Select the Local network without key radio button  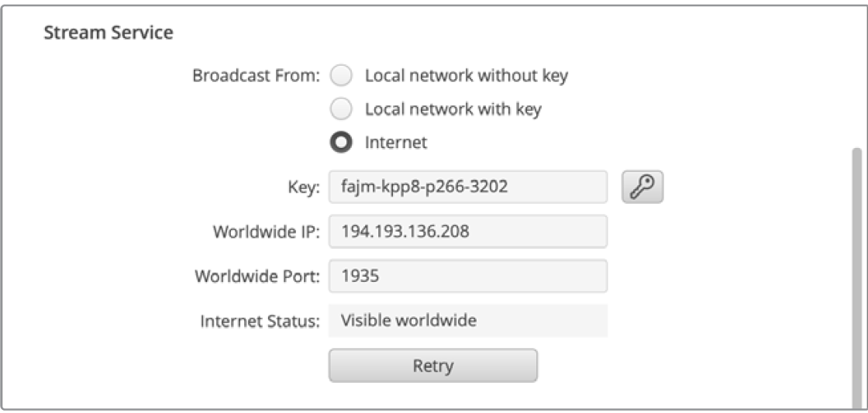(x=342, y=76)
